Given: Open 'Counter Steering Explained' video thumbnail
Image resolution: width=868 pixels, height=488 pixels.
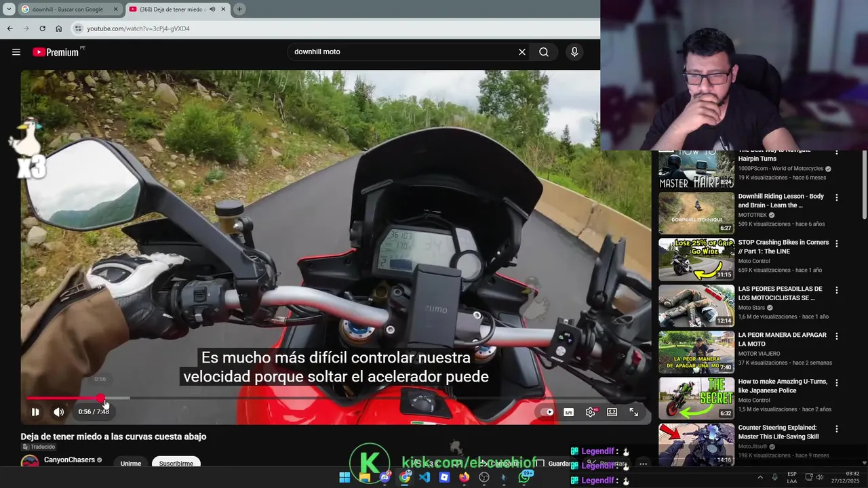Looking at the screenshot, I should pyautogui.click(x=696, y=445).
